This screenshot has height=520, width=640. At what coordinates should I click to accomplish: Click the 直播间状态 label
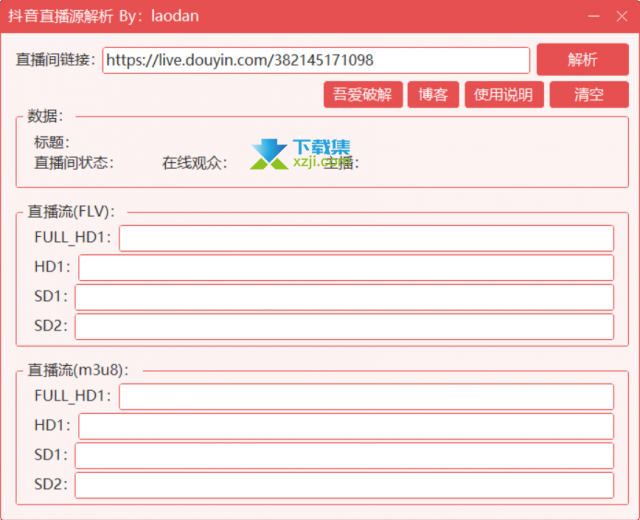click(74, 163)
